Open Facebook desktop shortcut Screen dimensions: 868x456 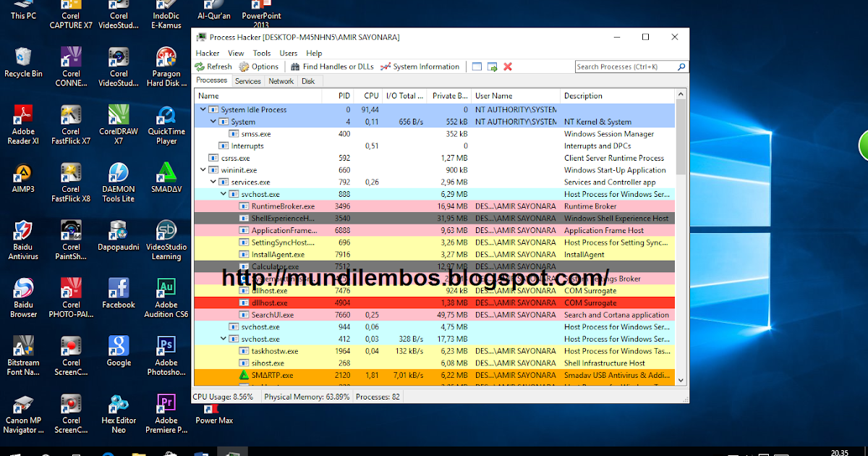point(119,294)
